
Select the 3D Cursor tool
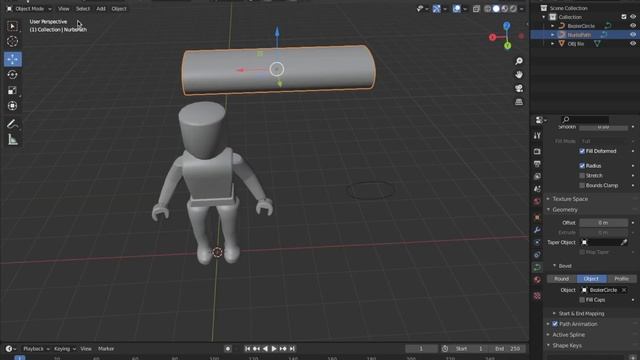[13, 42]
